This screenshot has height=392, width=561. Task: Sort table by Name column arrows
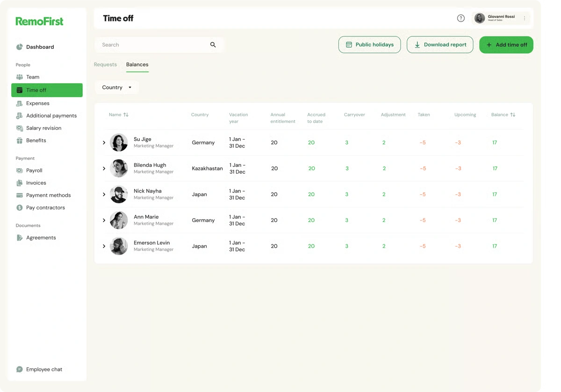pyautogui.click(x=126, y=114)
